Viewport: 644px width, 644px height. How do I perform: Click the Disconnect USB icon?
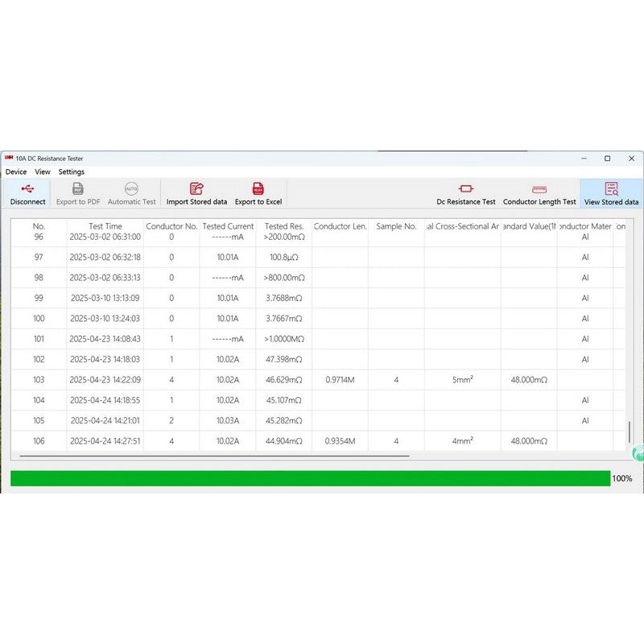click(27, 193)
